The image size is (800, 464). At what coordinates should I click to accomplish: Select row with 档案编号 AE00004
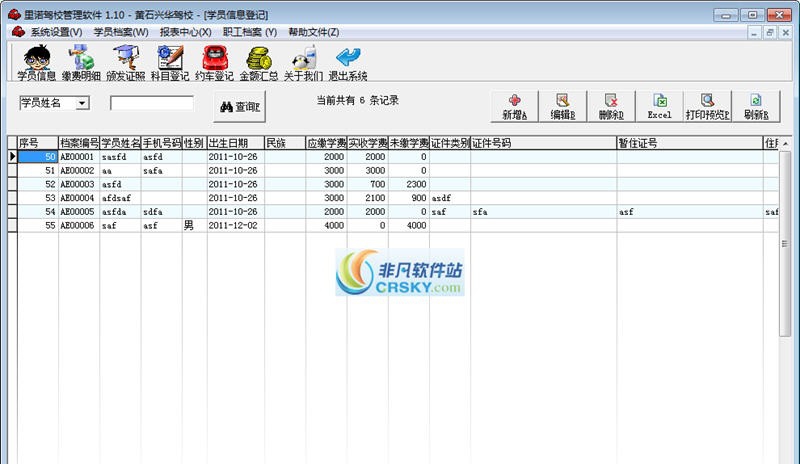click(x=393, y=198)
